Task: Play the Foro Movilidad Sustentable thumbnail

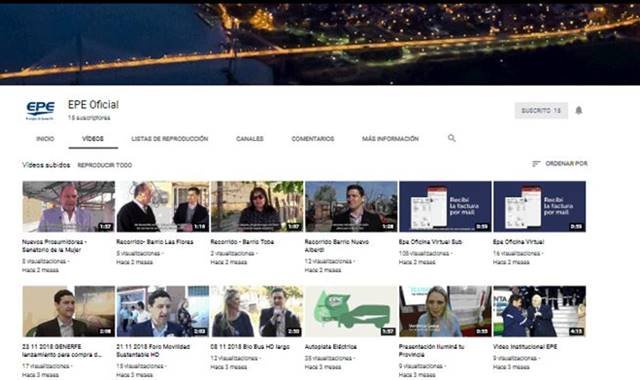Action: coord(162,311)
